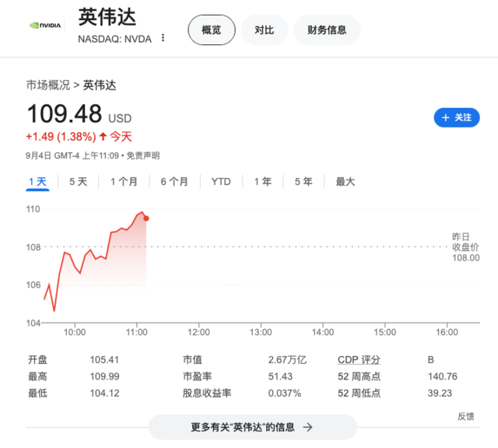Screen dimensions: 498x448
Task: Click the 关注 follow button
Action: pos(457,117)
